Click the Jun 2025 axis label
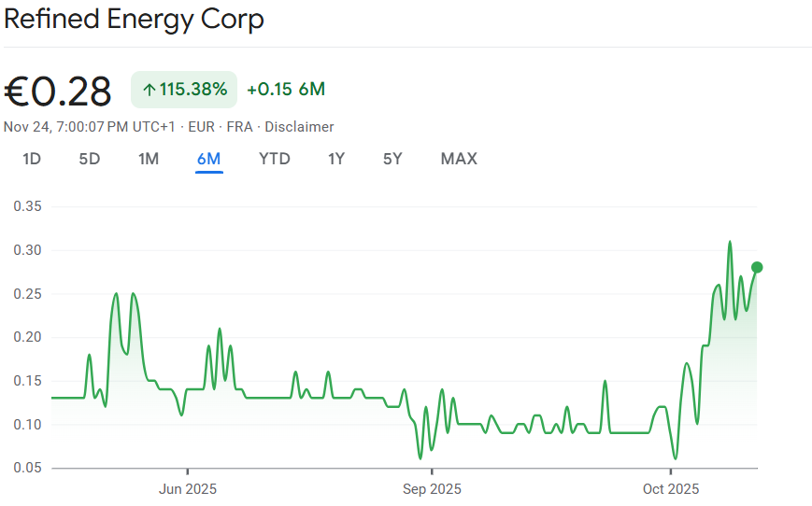The image size is (812, 506). [x=188, y=488]
